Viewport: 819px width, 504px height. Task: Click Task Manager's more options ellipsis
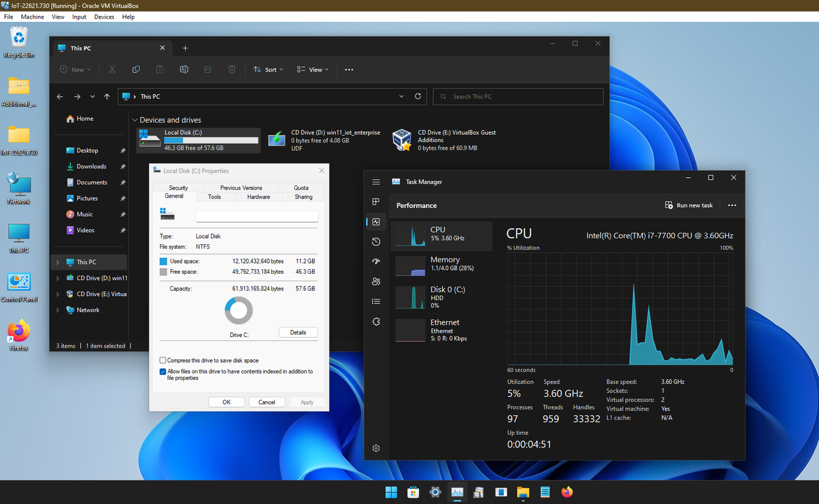pyautogui.click(x=732, y=205)
